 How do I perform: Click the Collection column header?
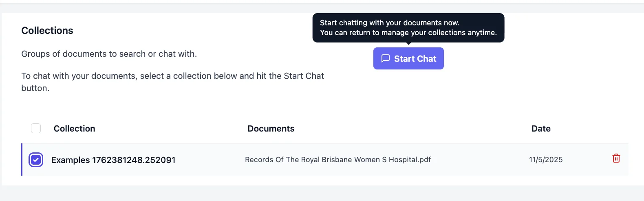pyautogui.click(x=74, y=129)
